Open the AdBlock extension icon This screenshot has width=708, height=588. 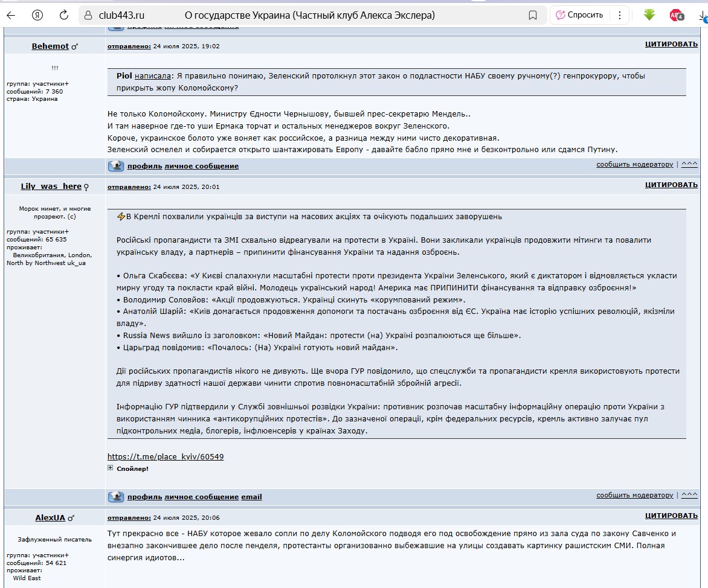[x=677, y=15]
